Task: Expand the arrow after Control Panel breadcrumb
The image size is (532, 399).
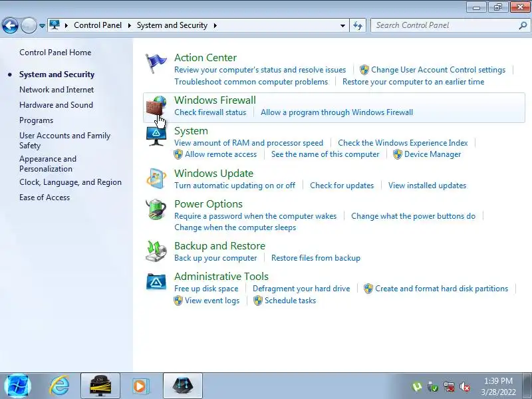Action: [x=129, y=25]
